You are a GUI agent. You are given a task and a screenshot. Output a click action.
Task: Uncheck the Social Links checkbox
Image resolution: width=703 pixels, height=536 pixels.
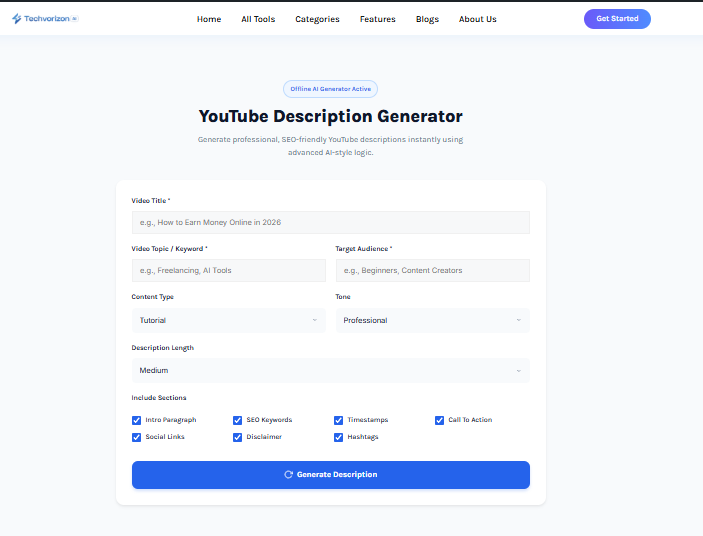pos(136,437)
